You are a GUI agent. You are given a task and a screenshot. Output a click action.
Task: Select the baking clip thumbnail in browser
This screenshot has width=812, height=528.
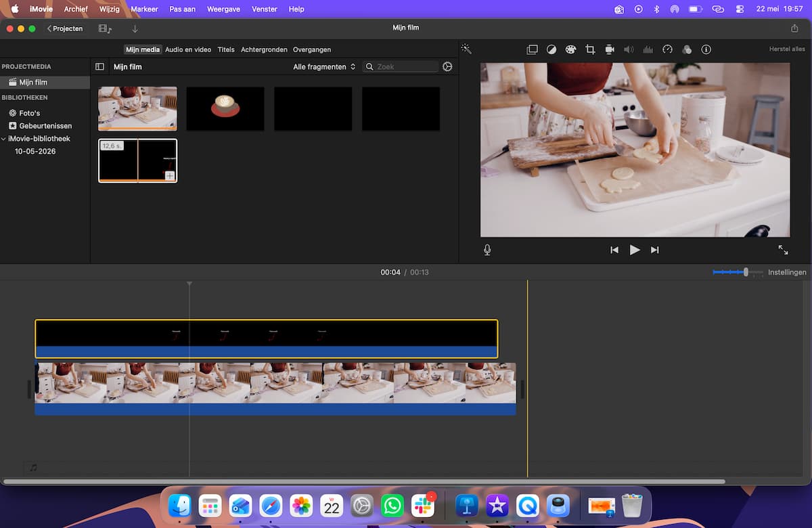pos(137,108)
